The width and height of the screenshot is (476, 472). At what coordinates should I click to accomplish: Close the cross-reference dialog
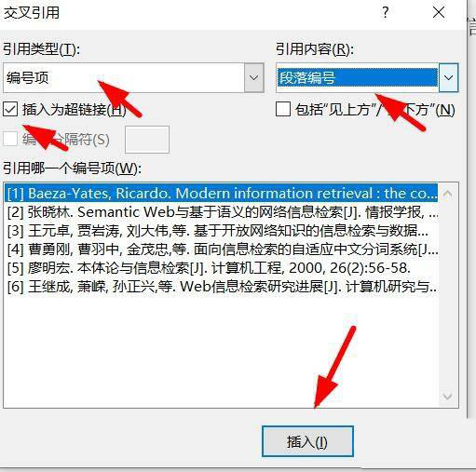click(439, 13)
